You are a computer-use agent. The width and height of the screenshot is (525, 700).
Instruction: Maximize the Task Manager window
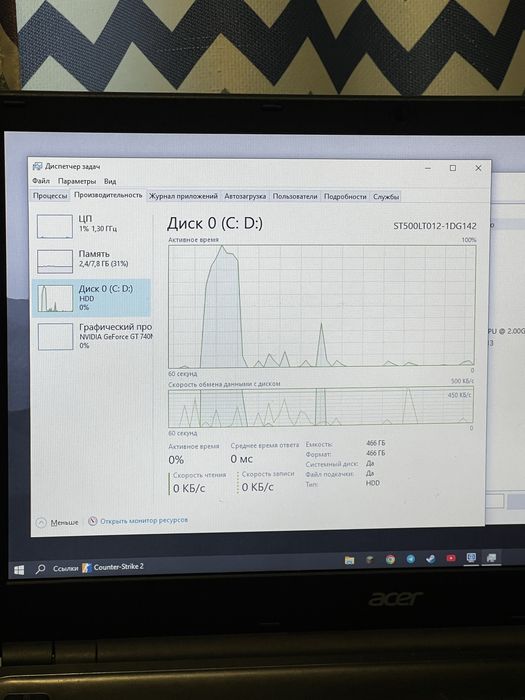click(x=453, y=168)
